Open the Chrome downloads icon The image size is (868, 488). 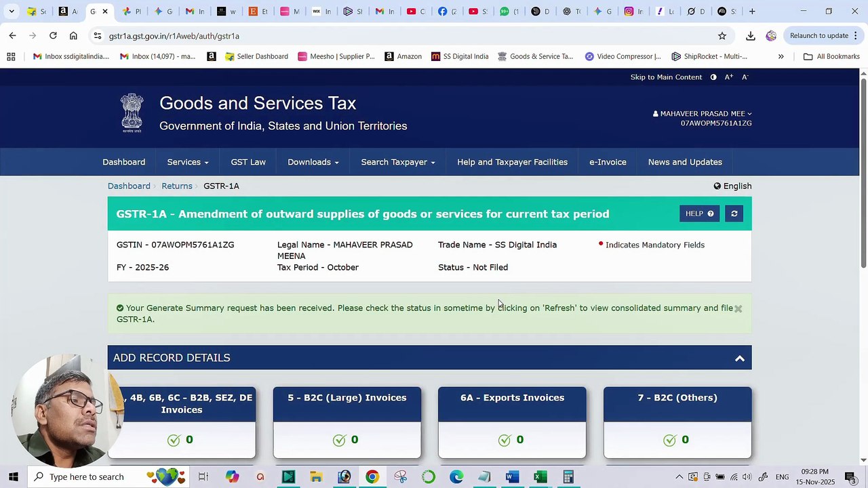click(751, 36)
